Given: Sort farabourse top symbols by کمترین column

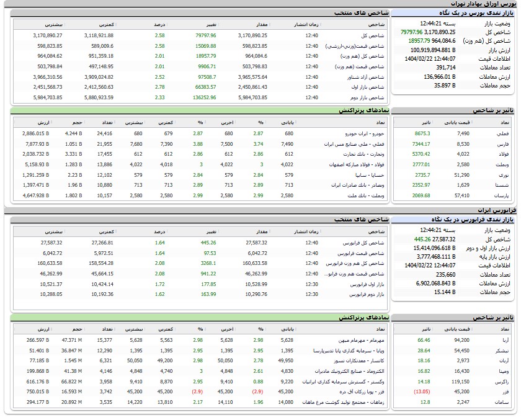Looking at the screenshot, I should (x=165, y=329).
